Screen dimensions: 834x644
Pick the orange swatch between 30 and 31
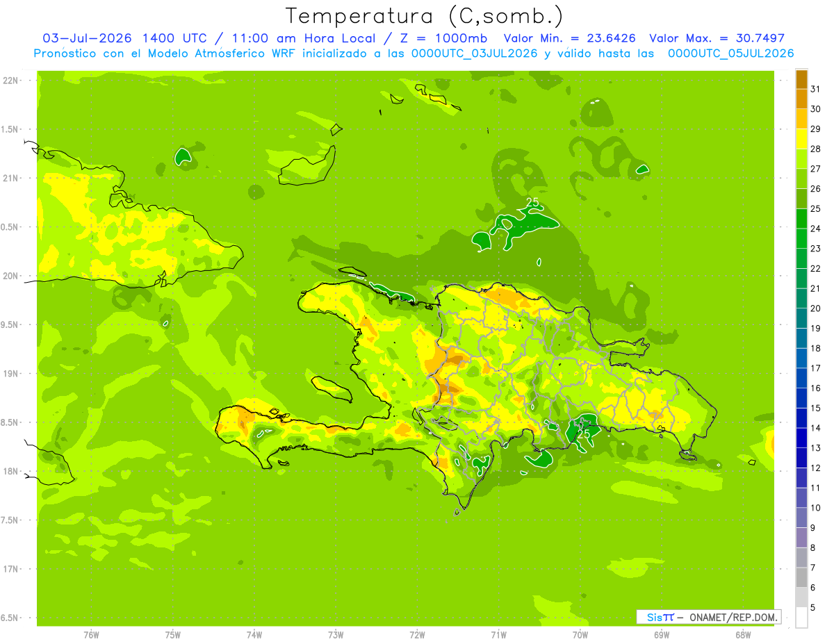click(801, 99)
